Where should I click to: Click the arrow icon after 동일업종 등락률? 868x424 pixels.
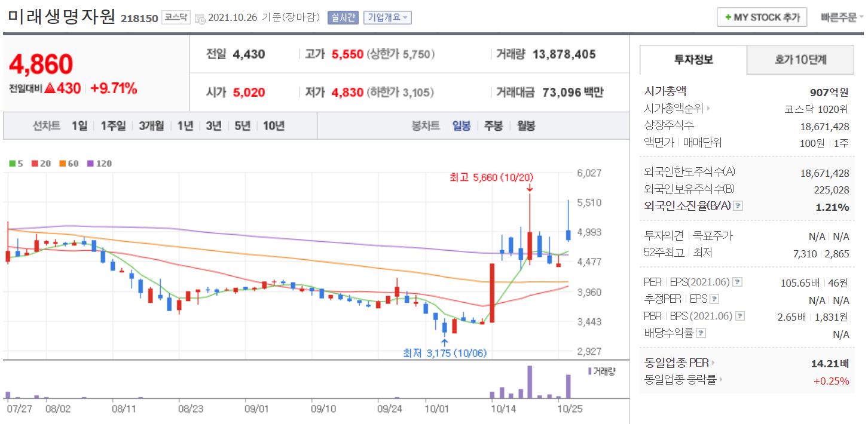[721, 379]
